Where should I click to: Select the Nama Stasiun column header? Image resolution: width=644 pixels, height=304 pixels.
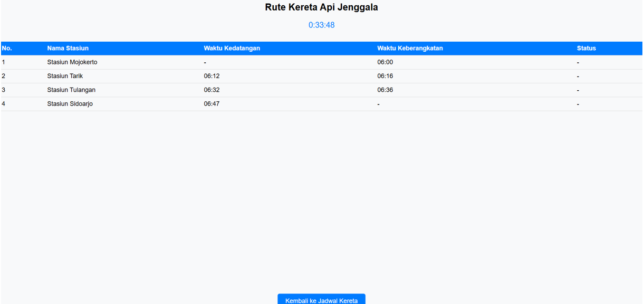pyautogui.click(x=68, y=48)
